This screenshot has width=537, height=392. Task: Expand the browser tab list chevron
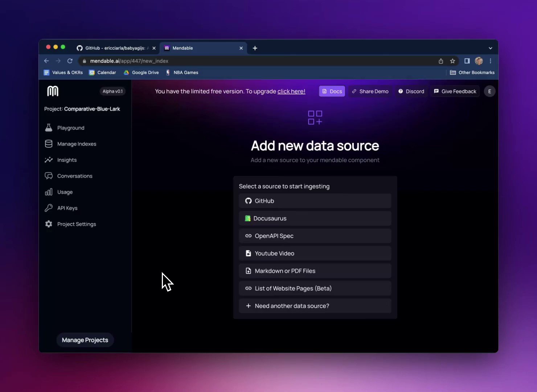pyautogui.click(x=490, y=48)
